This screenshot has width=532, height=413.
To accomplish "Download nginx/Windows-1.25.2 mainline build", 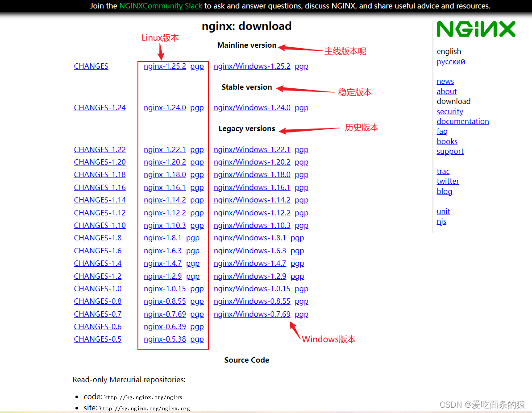I will [x=252, y=66].
